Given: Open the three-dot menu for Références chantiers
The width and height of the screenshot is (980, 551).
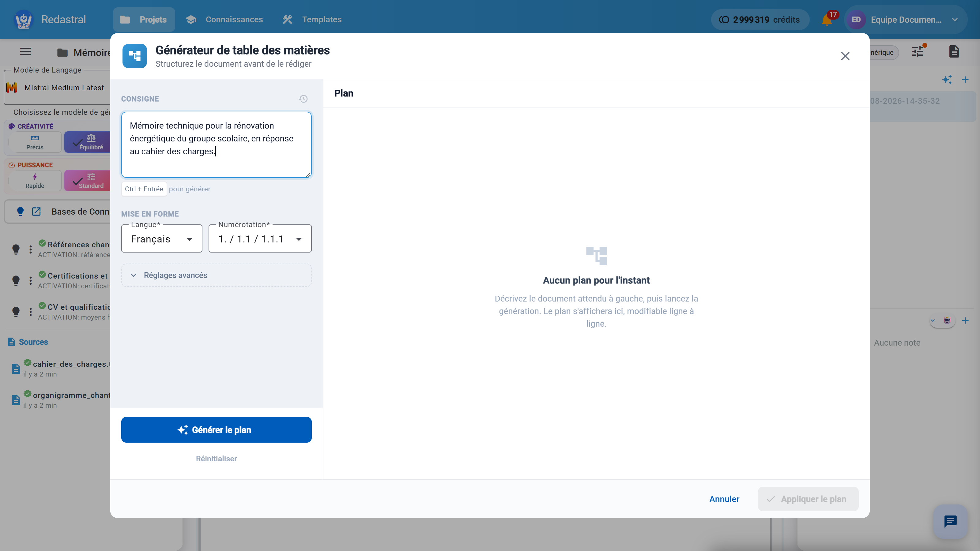Looking at the screenshot, I should [30, 249].
